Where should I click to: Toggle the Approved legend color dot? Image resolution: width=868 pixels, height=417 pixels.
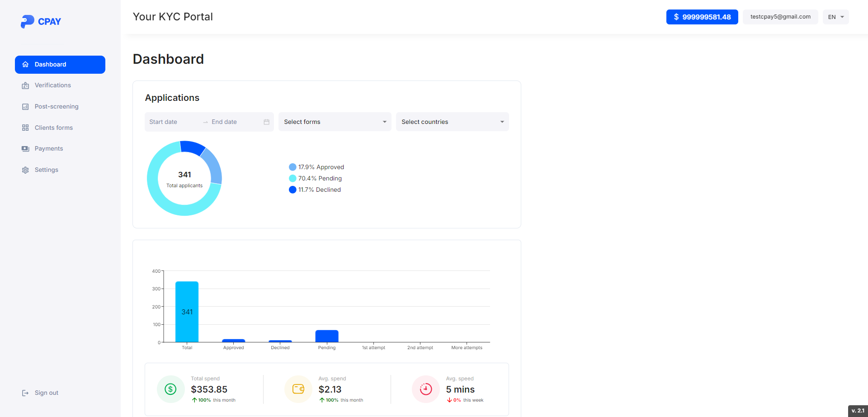coord(292,167)
